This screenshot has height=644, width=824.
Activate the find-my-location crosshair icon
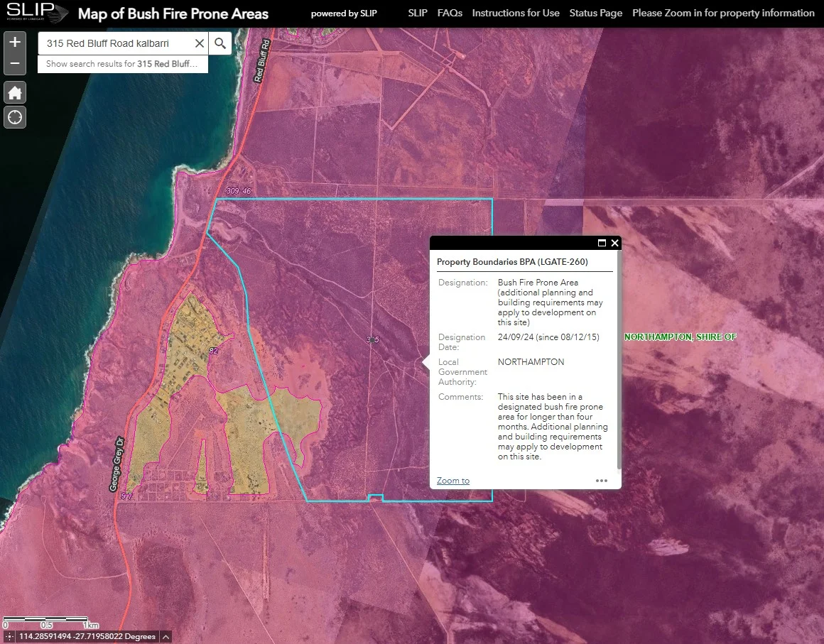[14, 117]
